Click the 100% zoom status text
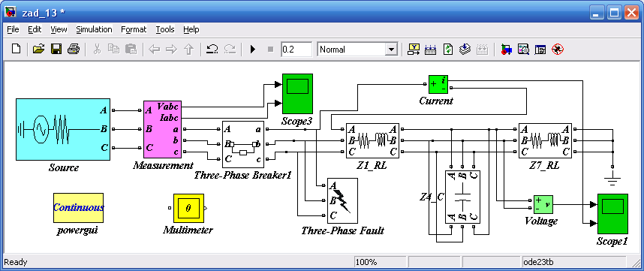 [366, 261]
